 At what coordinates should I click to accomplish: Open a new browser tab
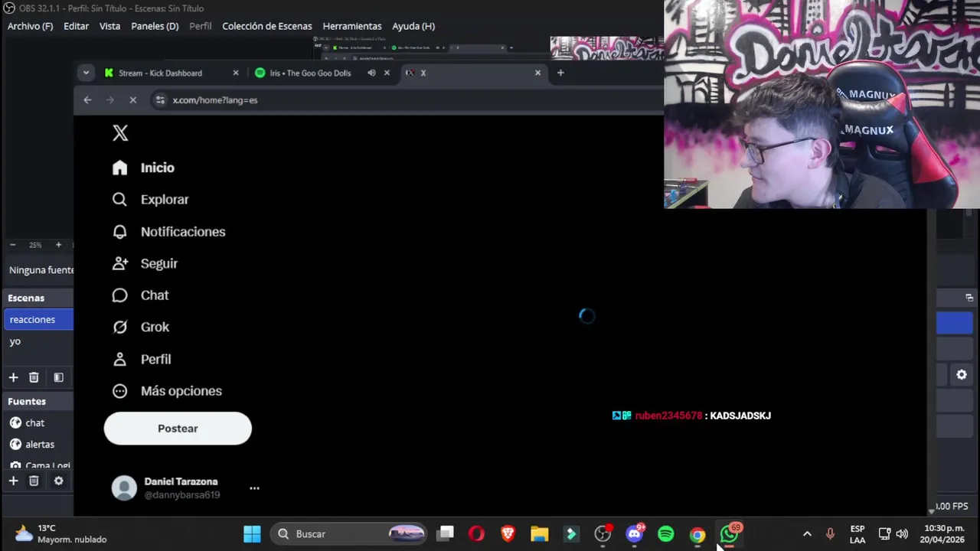click(x=560, y=73)
